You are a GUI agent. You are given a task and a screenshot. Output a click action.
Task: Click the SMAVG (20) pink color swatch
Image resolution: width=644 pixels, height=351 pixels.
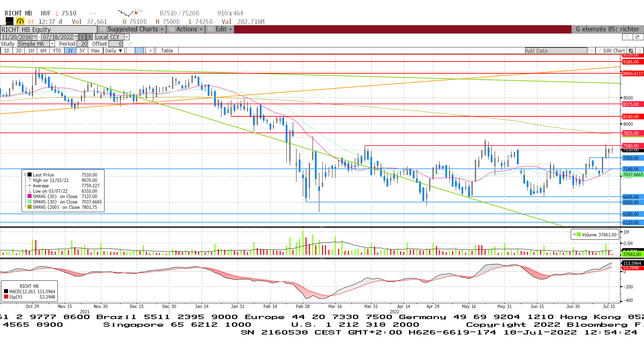coord(30,196)
